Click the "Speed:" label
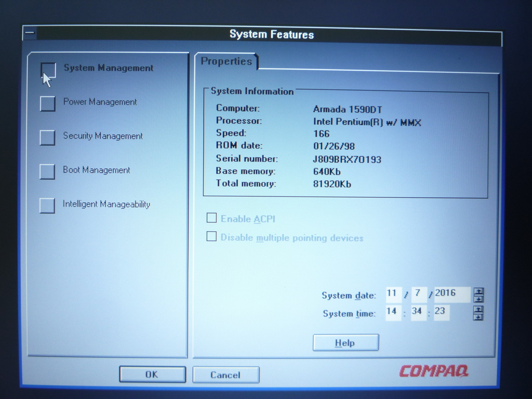The width and height of the screenshot is (532, 399). (x=231, y=133)
